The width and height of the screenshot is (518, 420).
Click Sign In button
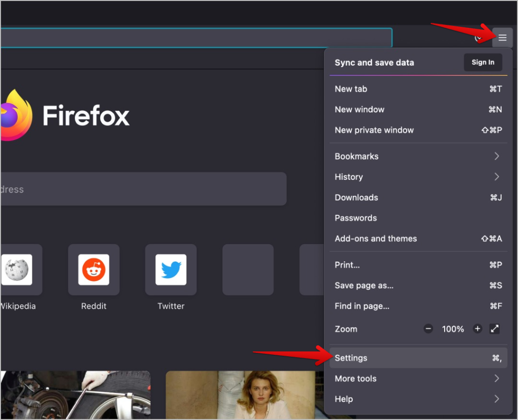coord(483,62)
